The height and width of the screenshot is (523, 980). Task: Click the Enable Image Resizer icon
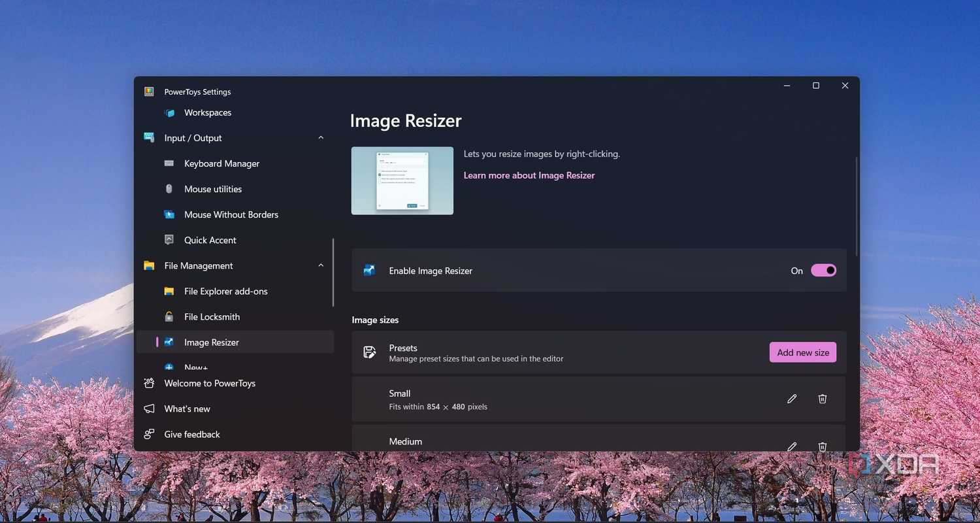[x=369, y=271]
